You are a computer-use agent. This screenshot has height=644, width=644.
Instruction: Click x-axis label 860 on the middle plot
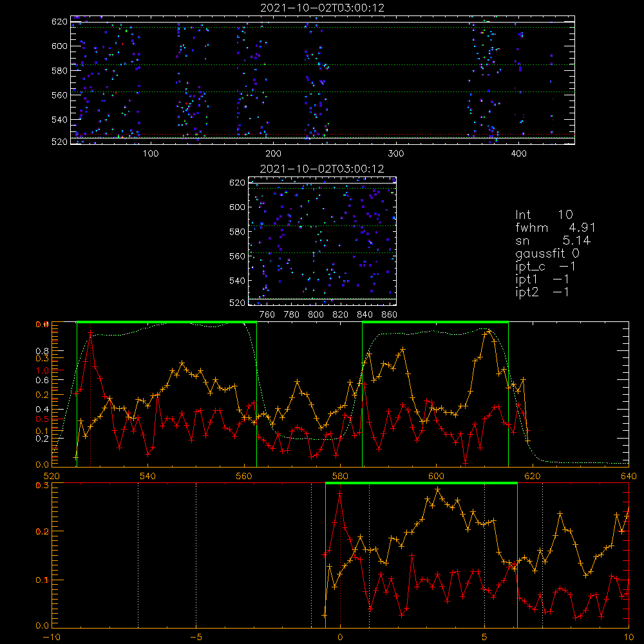pos(389,315)
